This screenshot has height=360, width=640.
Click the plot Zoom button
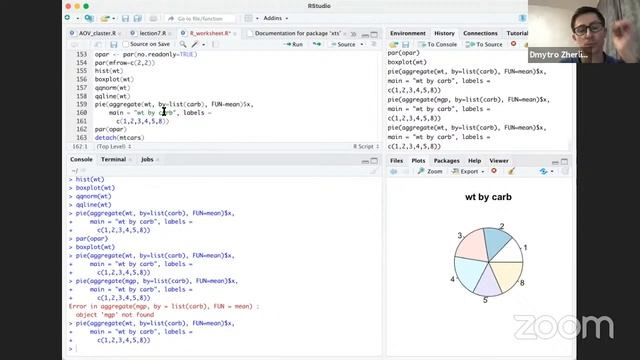click(430, 171)
